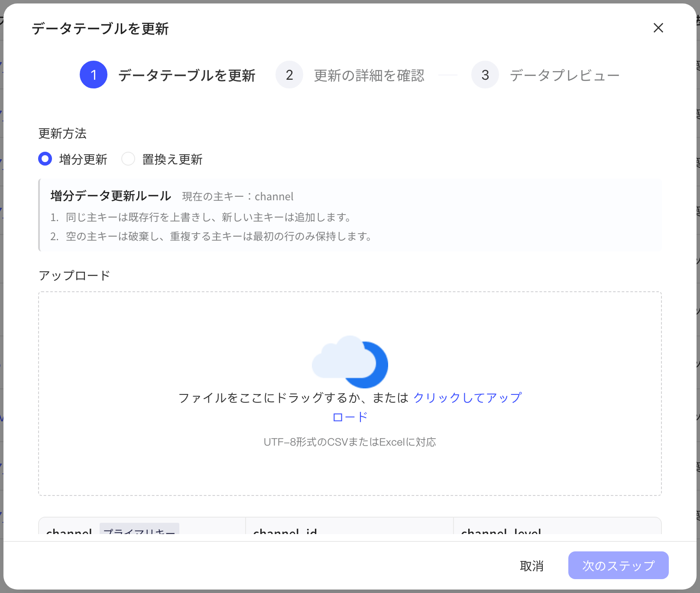The image size is (700, 593).
Task: Click the UTF-8形式のCSVまたはExcelに対応 hint text
Action: 350,442
